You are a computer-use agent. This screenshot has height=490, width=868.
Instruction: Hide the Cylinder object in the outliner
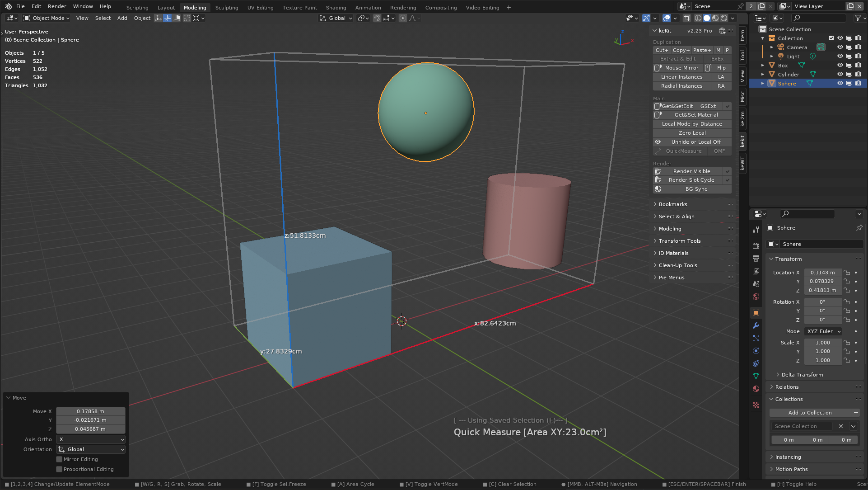[x=840, y=75]
